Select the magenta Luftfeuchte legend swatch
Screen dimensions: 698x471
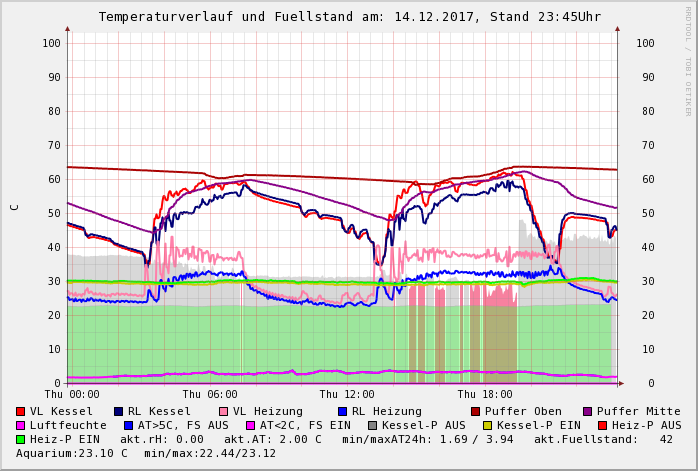point(21,425)
